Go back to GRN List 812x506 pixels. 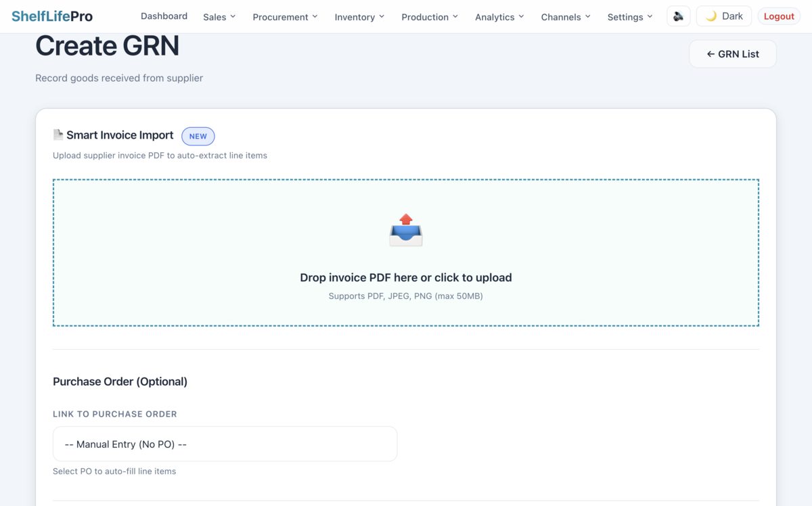pyautogui.click(x=732, y=54)
